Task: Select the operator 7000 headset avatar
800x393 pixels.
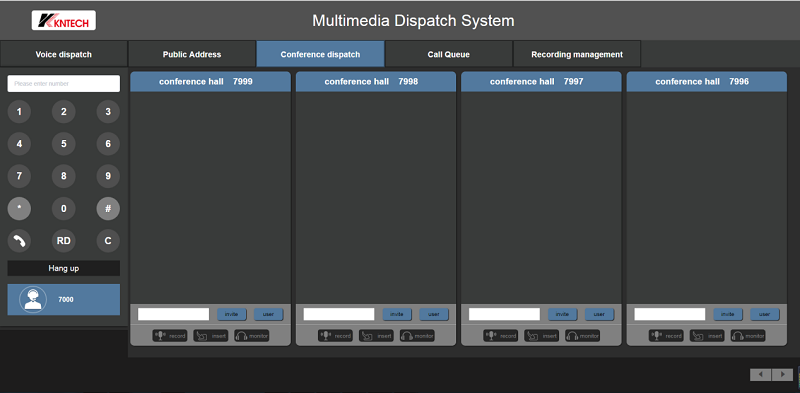Action: tap(33, 300)
